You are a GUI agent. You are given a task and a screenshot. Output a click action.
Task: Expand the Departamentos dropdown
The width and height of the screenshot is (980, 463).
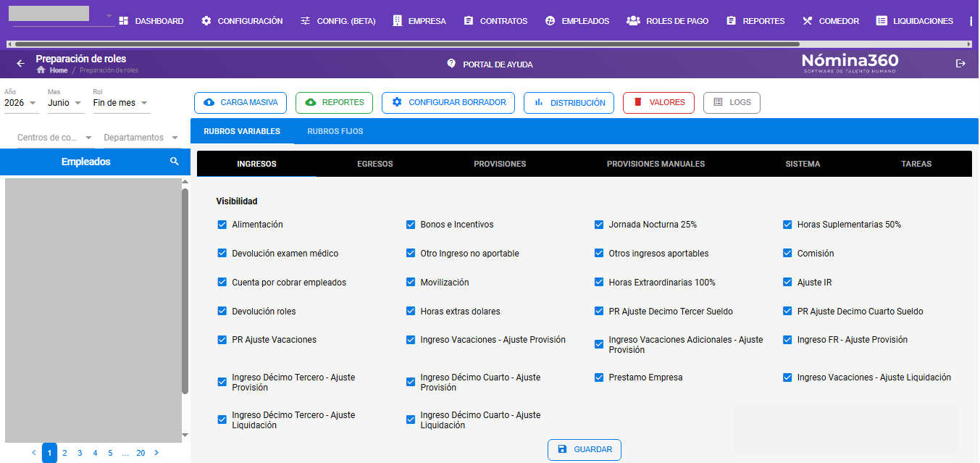pyautogui.click(x=142, y=138)
